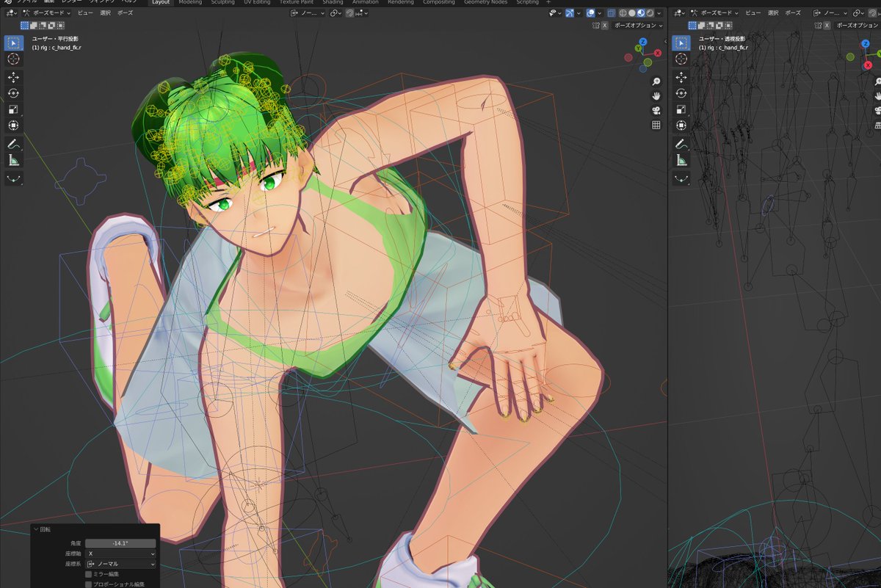Open shading options dropdown arrow
This screenshot has height=588, width=881.
pyautogui.click(x=659, y=12)
